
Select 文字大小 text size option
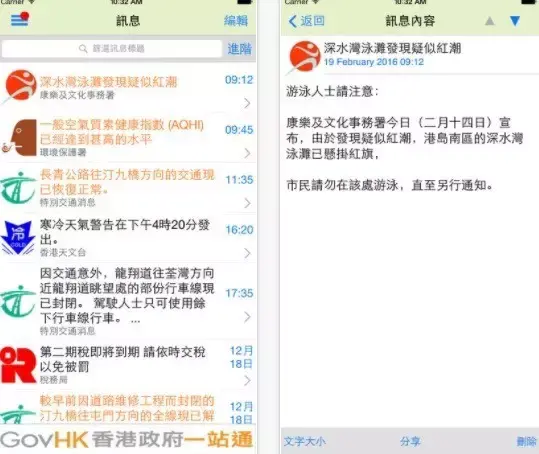(x=304, y=441)
